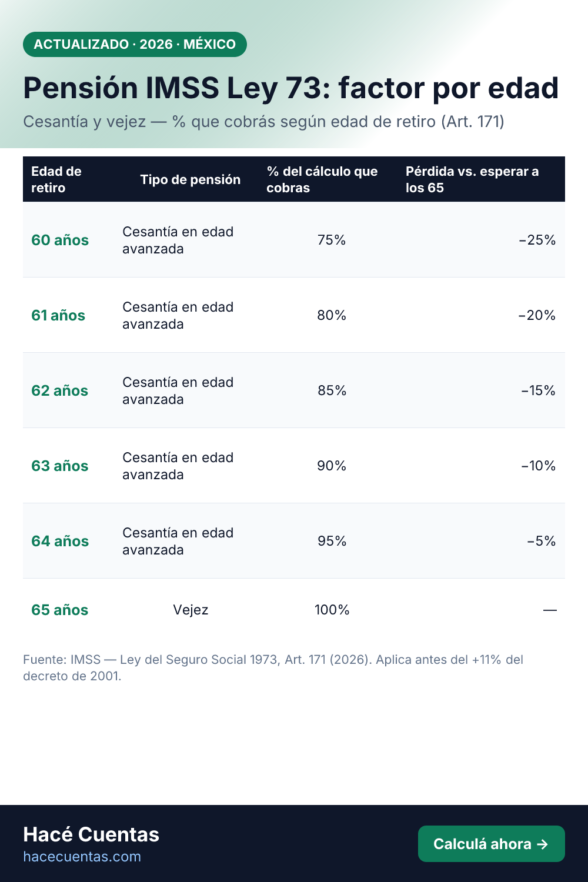Click the Calculá ahora button

point(492,844)
